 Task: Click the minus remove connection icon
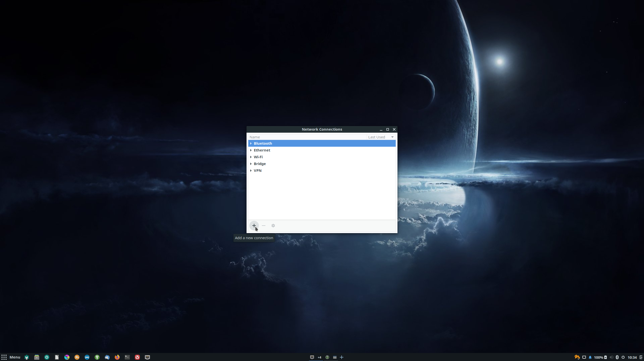point(263,226)
